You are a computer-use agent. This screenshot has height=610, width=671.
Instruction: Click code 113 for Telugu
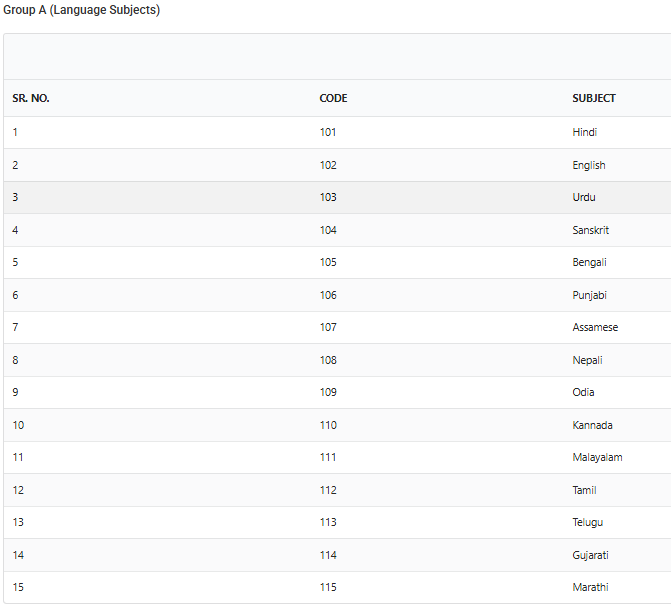tap(328, 523)
